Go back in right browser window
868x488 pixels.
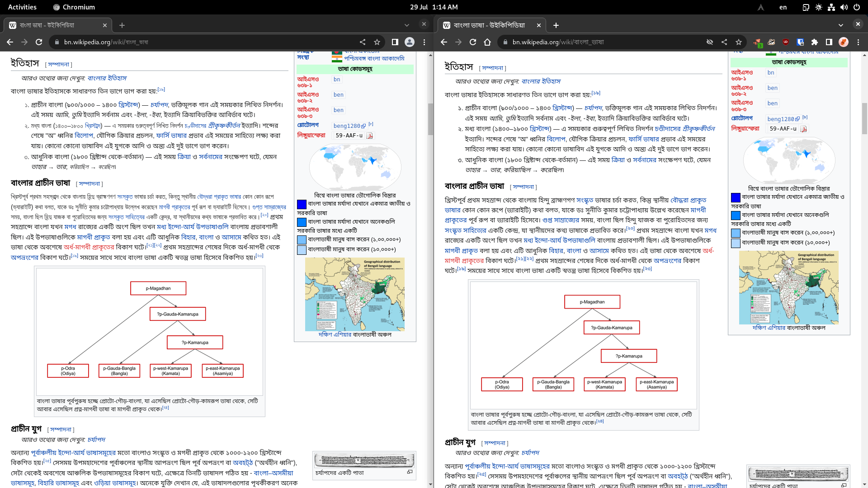(444, 42)
